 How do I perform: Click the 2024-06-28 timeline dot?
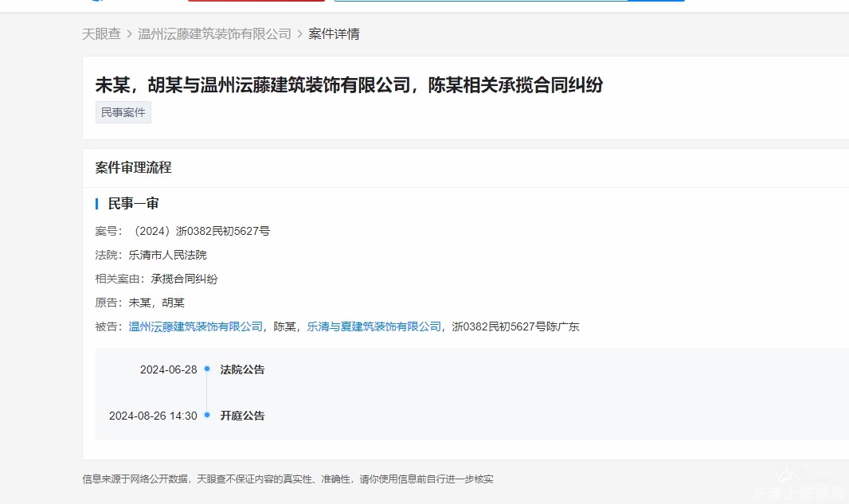pyautogui.click(x=207, y=369)
